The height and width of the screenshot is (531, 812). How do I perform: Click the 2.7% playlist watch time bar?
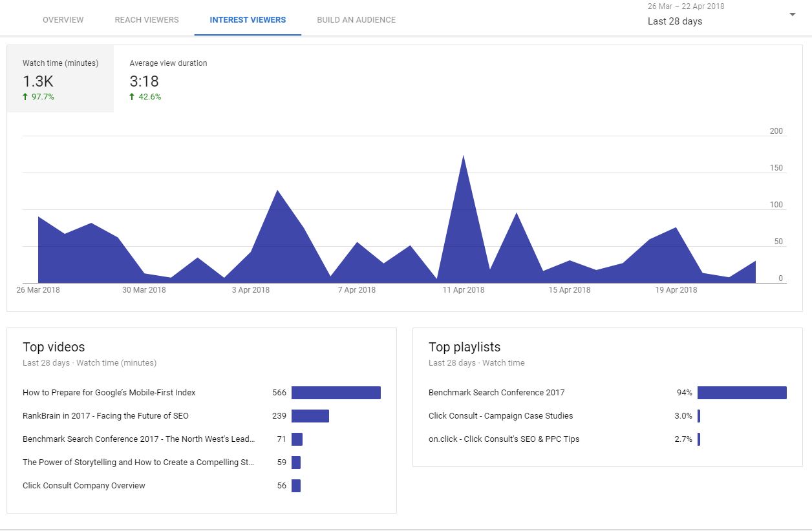coord(699,439)
